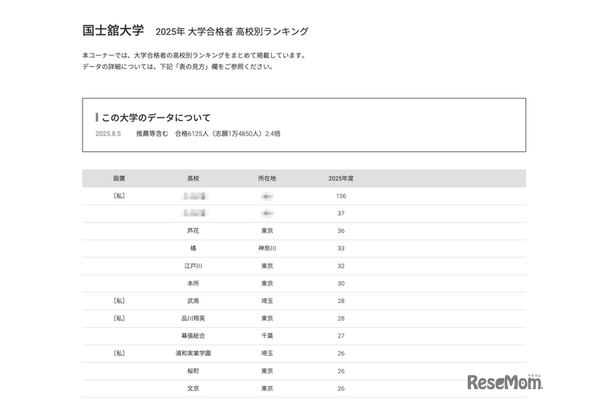Click the value 26 in the 浦和実業学園 row
610x400 pixels.
341,354
